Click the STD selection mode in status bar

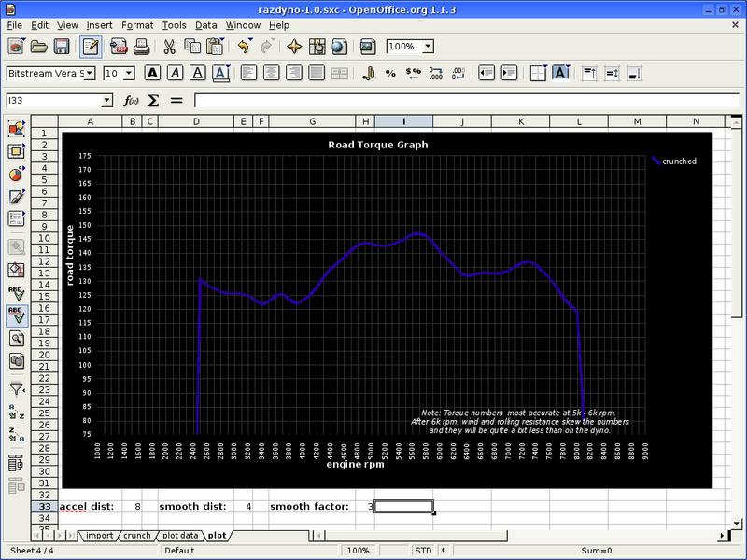pos(421,551)
